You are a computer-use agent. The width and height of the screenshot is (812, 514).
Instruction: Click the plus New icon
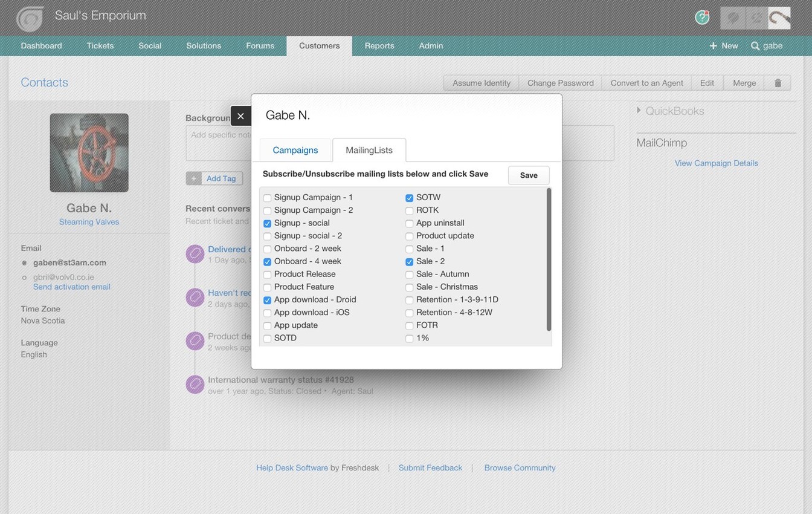click(714, 46)
